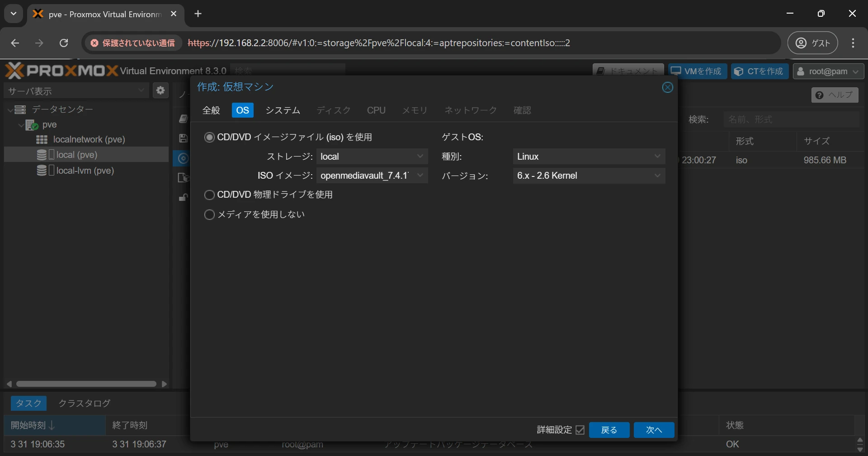Click the pve node icon
The image size is (868, 456).
(x=32, y=124)
